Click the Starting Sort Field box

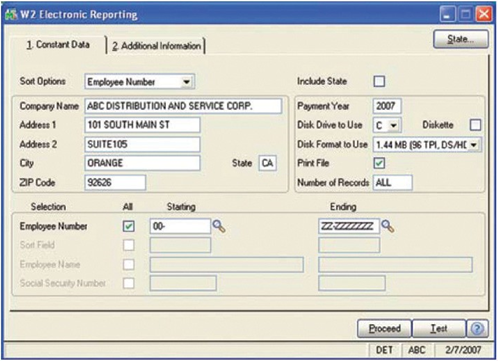pos(180,245)
